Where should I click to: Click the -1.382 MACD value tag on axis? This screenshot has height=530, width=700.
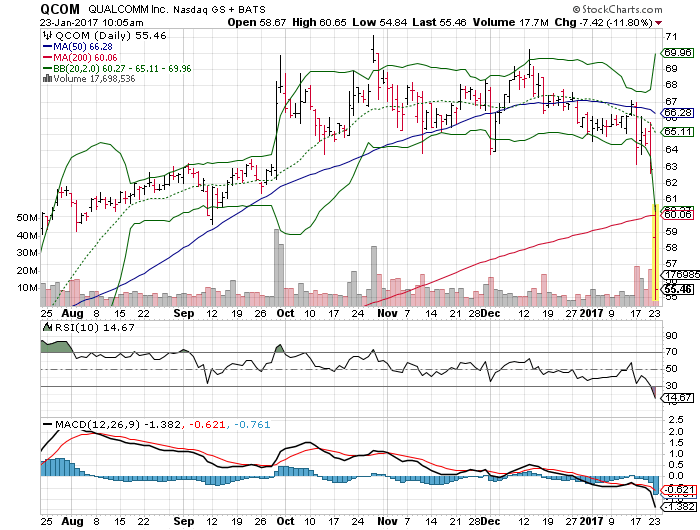click(x=678, y=506)
